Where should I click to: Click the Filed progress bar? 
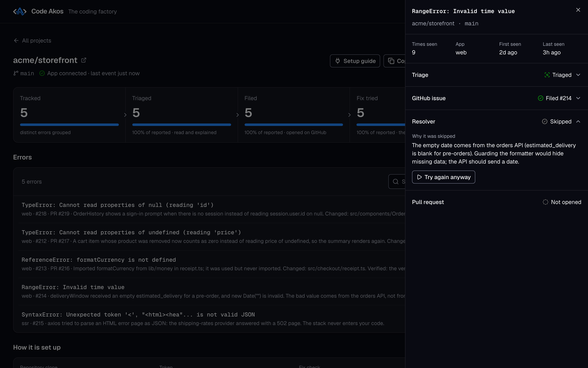click(294, 125)
